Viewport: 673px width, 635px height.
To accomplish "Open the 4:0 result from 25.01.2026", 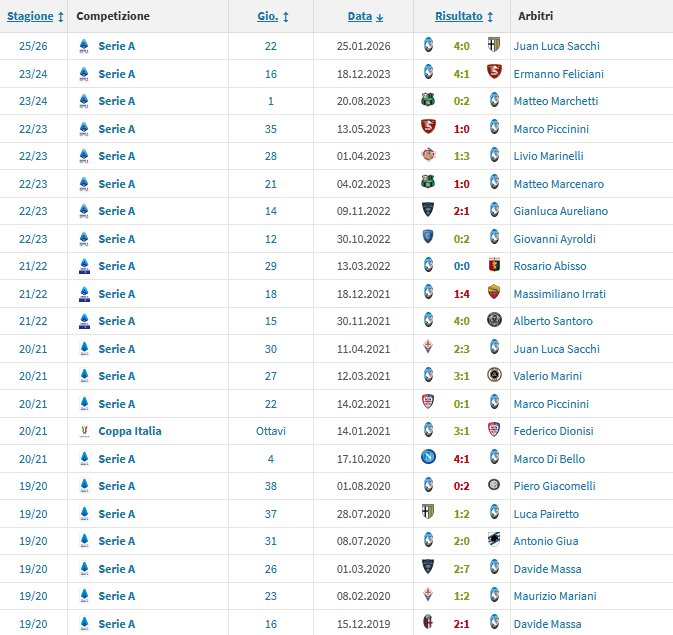I will (x=461, y=46).
